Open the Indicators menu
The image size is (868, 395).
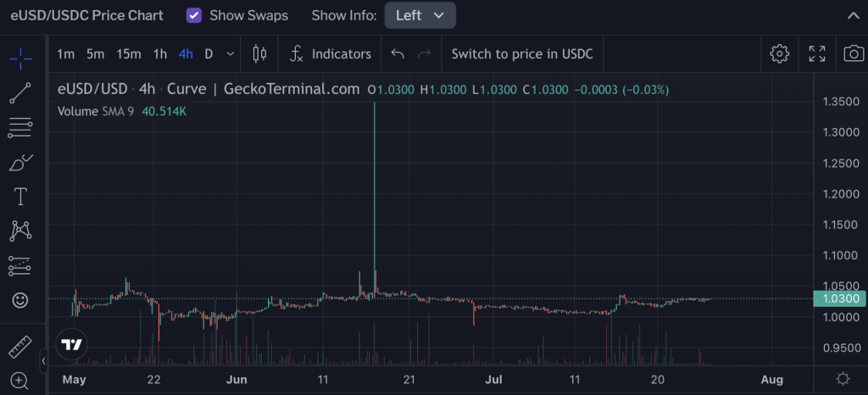[331, 54]
